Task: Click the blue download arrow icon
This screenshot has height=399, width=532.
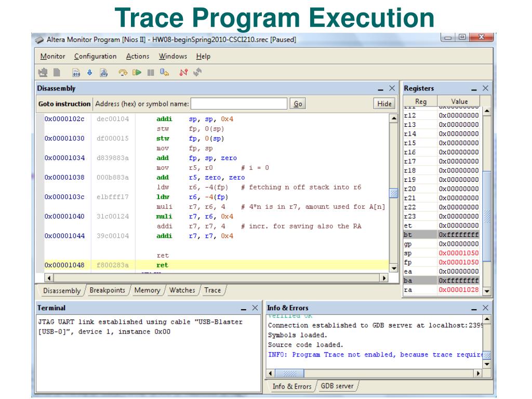Action: pos(89,73)
